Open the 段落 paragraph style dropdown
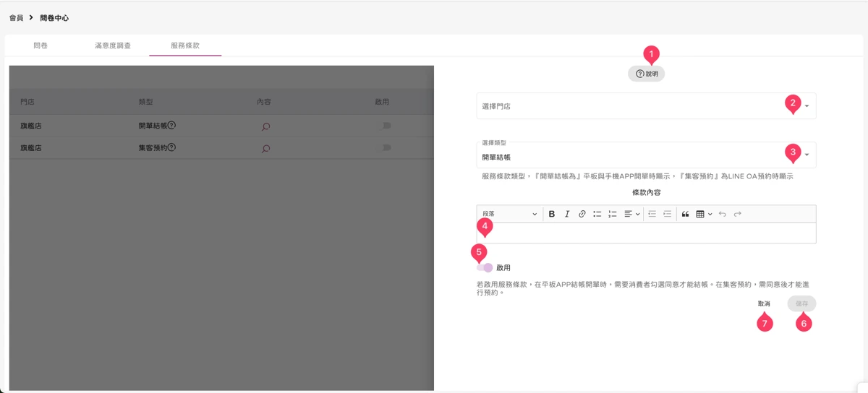The height and width of the screenshot is (393, 868). (x=510, y=214)
